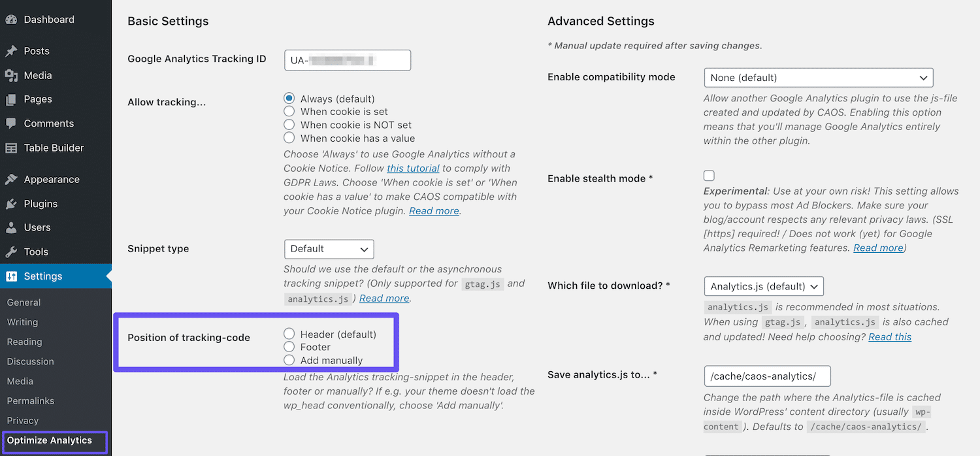Enable the stealth mode checkbox
980x456 pixels.
coord(709,175)
